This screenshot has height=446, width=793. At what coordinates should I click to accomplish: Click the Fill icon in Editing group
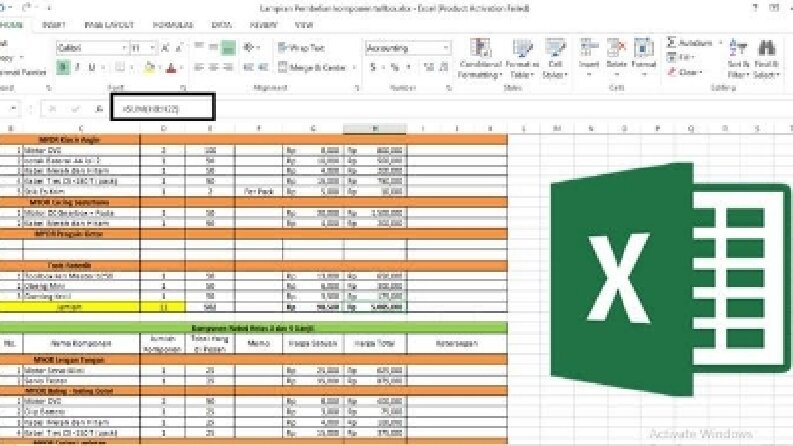[672, 57]
